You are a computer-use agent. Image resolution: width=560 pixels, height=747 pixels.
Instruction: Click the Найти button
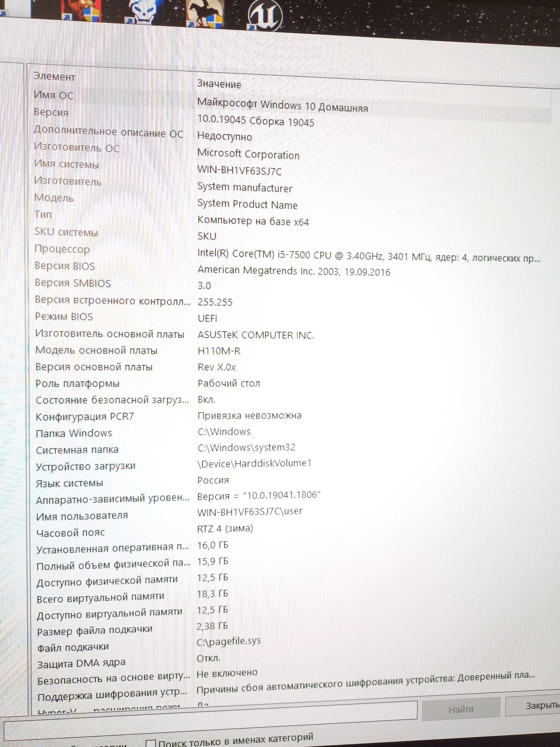[x=461, y=709]
